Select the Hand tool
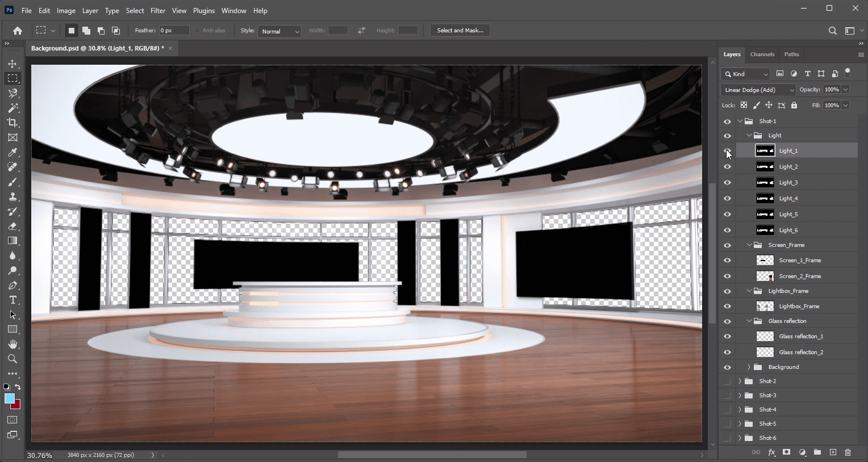The image size is (868, 462). (x=12, y=345)
